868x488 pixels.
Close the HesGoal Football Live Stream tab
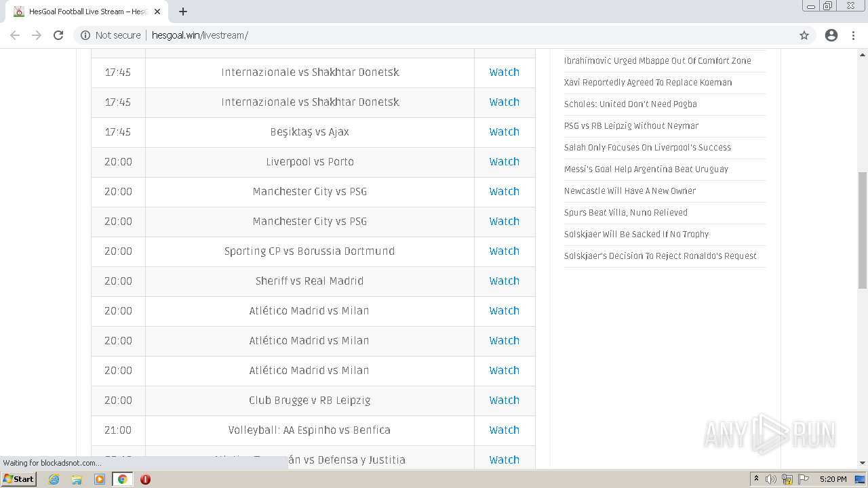[x=157, y=12]
